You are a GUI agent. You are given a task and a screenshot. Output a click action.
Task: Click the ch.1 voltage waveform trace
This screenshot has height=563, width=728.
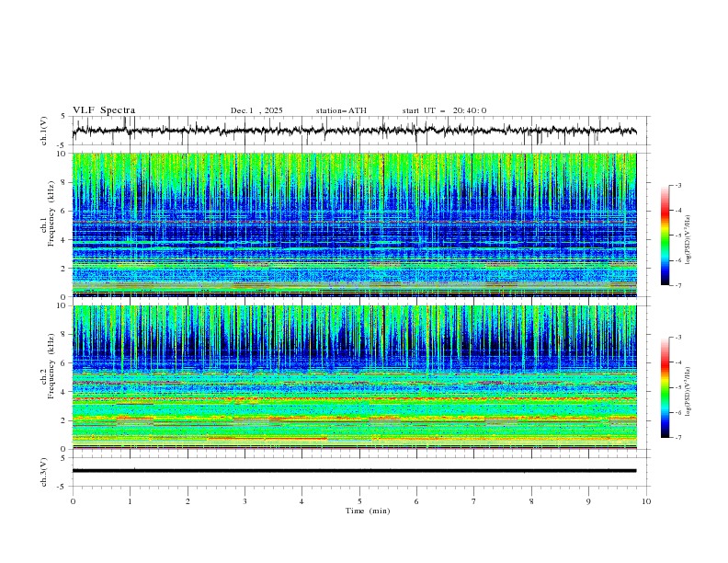(354, 131)
